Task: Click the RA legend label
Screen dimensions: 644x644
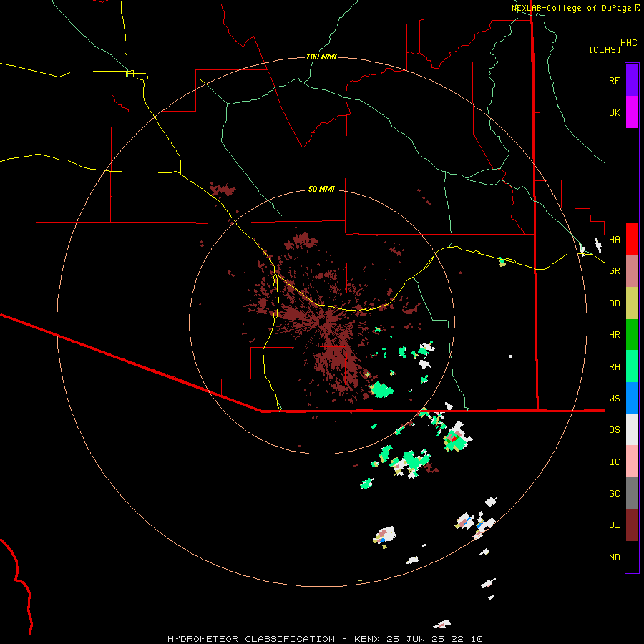Action: pyautogui.click(x=614, y=367)
